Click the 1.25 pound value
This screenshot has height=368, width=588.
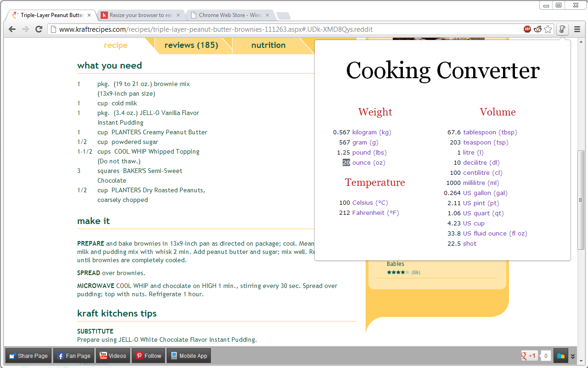point(344,152)
